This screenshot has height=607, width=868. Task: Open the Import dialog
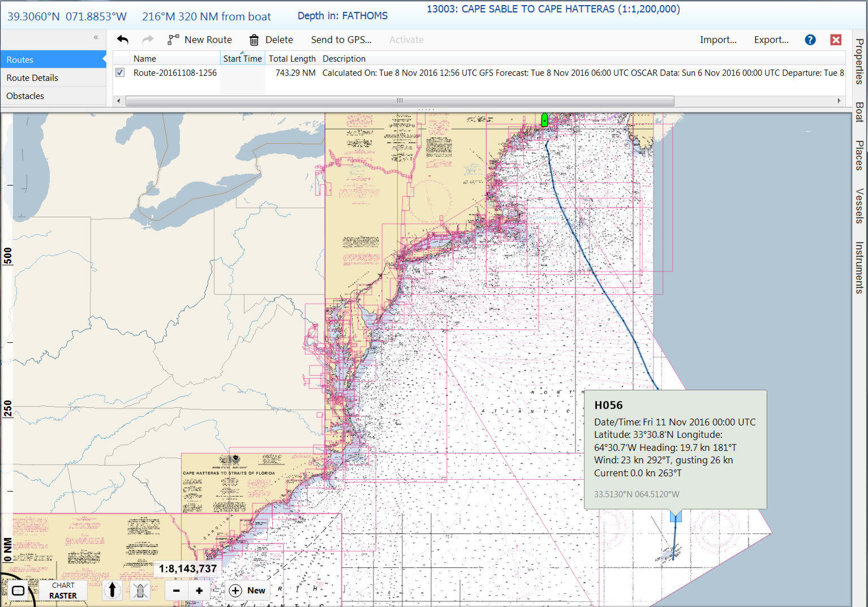pos(718,40)
